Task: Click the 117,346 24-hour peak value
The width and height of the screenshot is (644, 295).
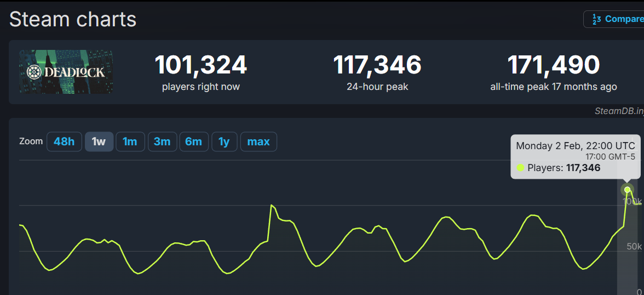Action: [377, 65]
